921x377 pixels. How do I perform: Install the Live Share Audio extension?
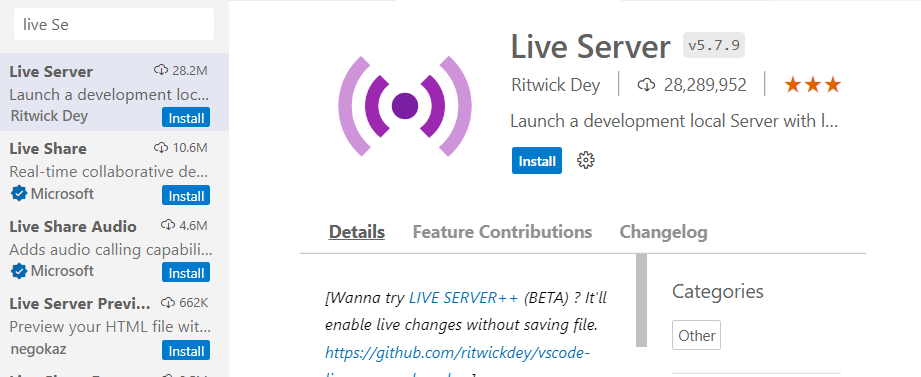tap(186, 273)
